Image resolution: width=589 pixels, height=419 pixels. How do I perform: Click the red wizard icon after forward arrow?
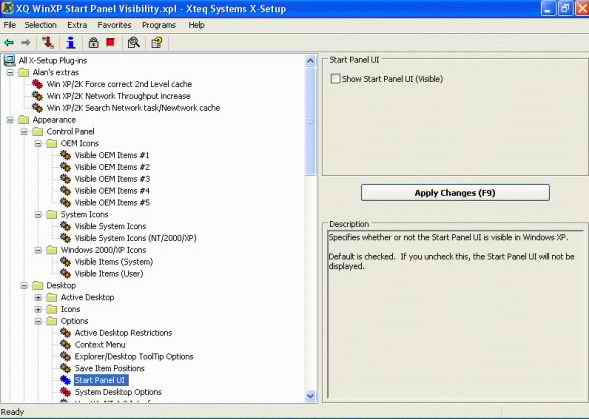48,42
